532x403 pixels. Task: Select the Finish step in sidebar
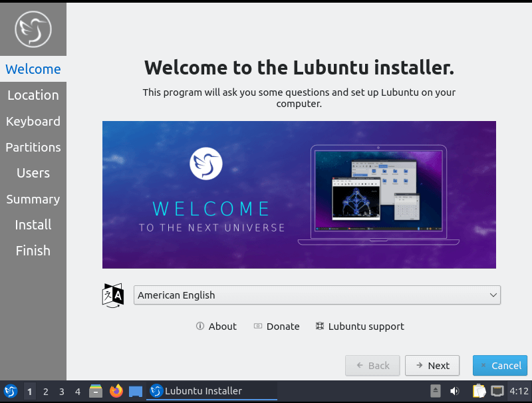click(33, 251)
